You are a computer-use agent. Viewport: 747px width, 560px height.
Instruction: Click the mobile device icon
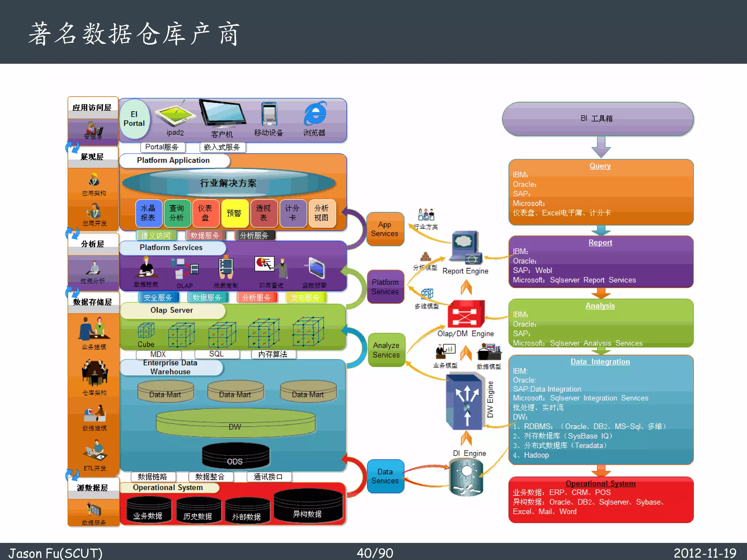pyautogui.click(x=269, y=114)
